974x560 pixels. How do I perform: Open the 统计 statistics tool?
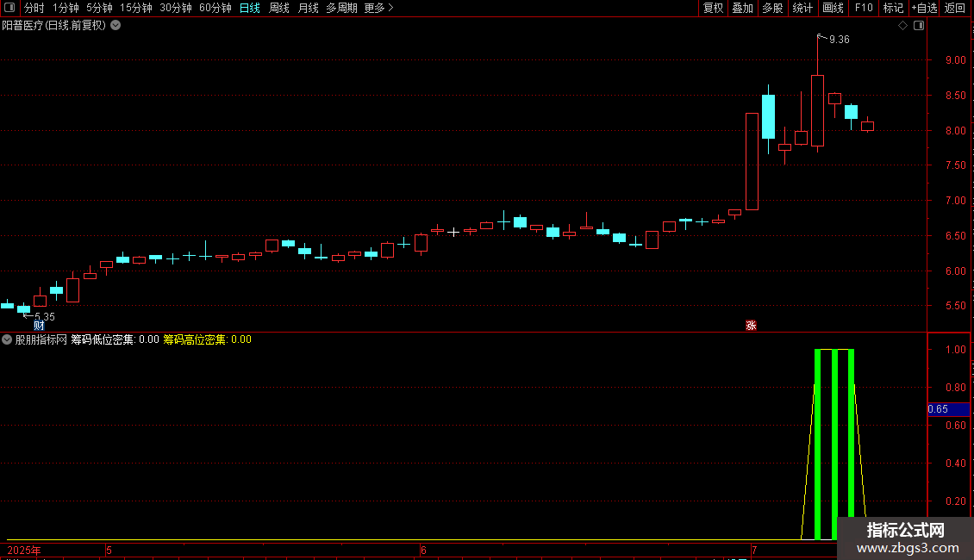802,8
